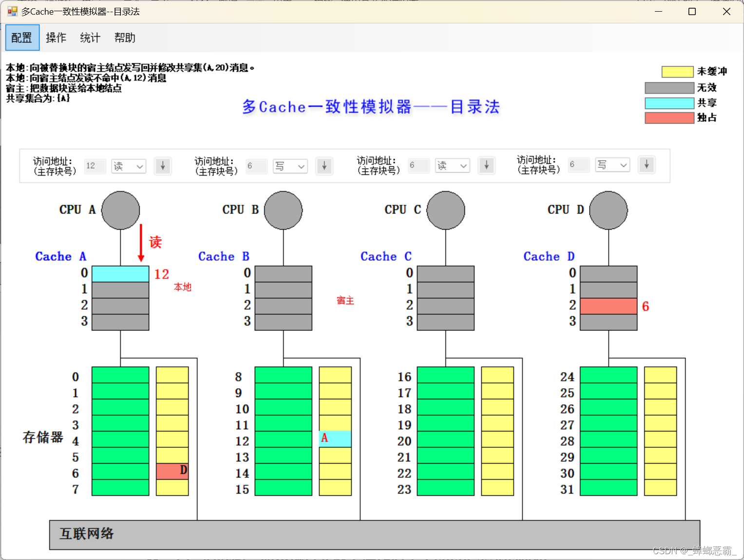Click green memory block 6
The width and height of the screenshot is (744, 560).
pyautogui.click(x=120, y=471)
